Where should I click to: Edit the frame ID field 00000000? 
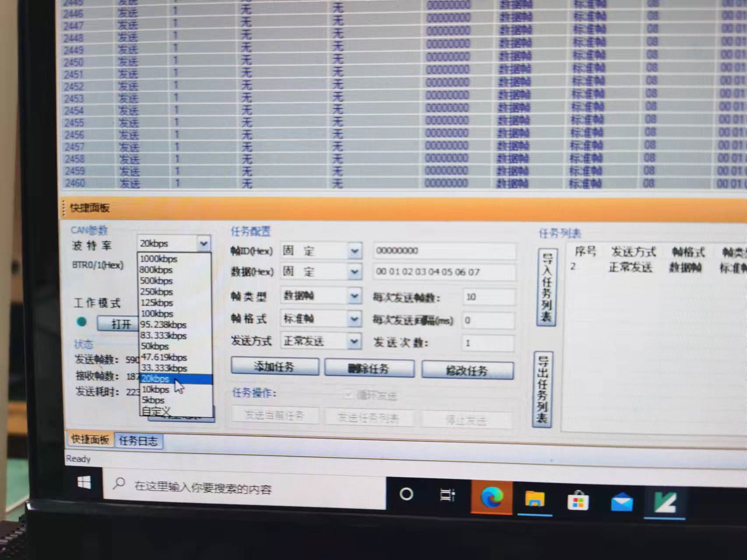[x=444, y=251]
